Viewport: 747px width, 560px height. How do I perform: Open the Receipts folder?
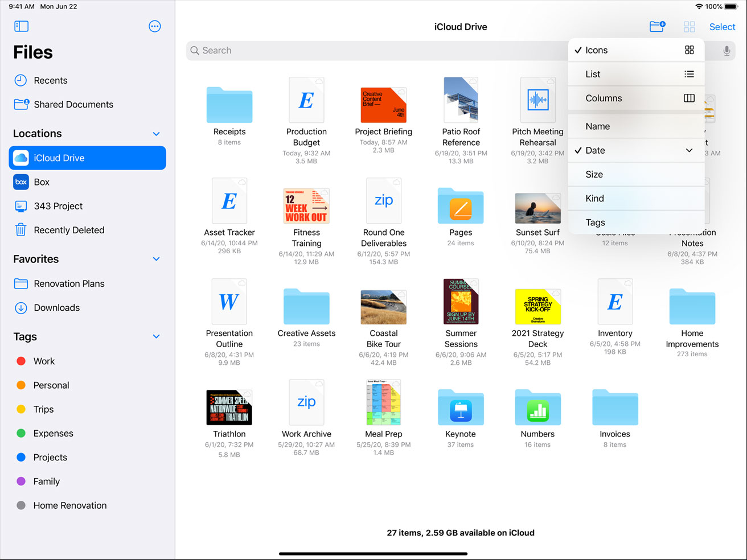[x=229, y=105]
